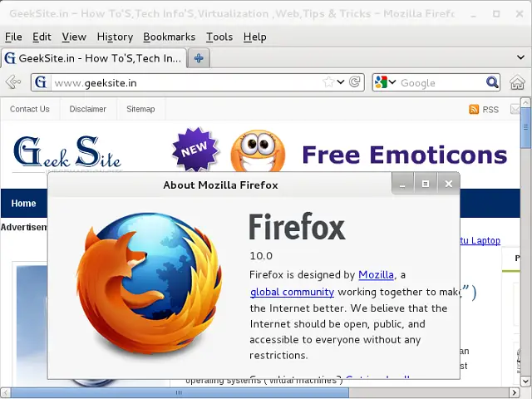This screenshot has height=399, width=532.
Task: Click the email envelope icon beside RSS
Action: pyautogui.click(x=515, y=109)
